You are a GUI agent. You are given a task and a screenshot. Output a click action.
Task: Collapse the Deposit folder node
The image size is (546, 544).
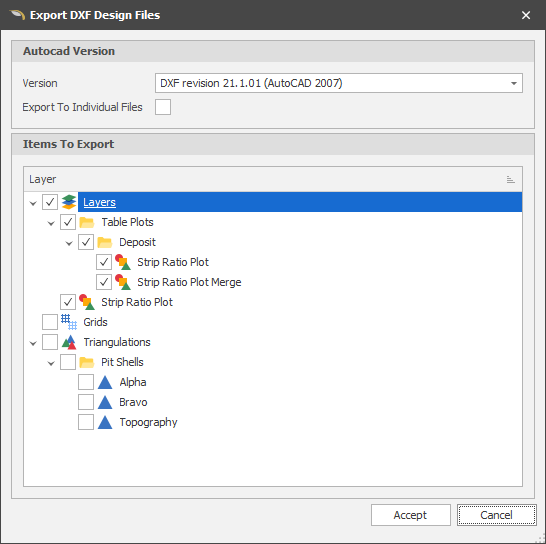(69, 243)
